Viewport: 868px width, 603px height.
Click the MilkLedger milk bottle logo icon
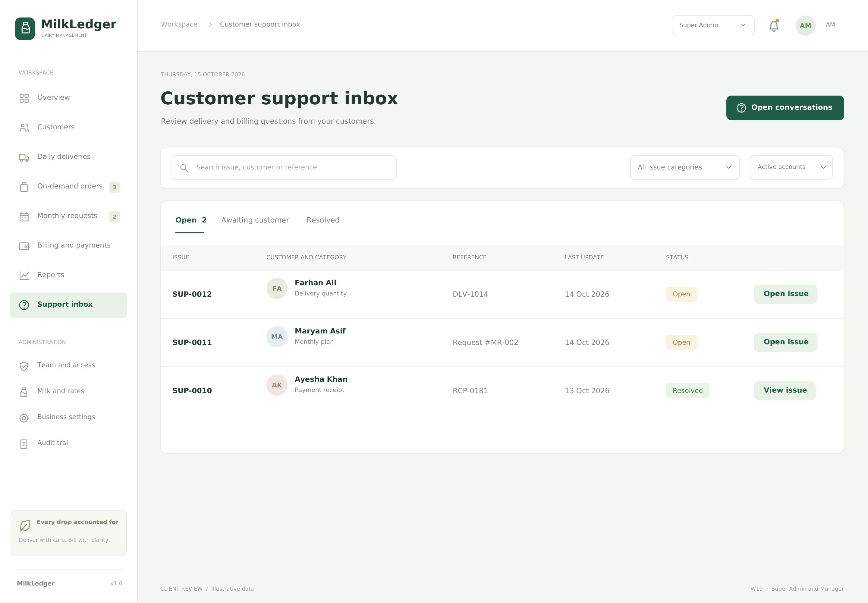click(25, 28)
